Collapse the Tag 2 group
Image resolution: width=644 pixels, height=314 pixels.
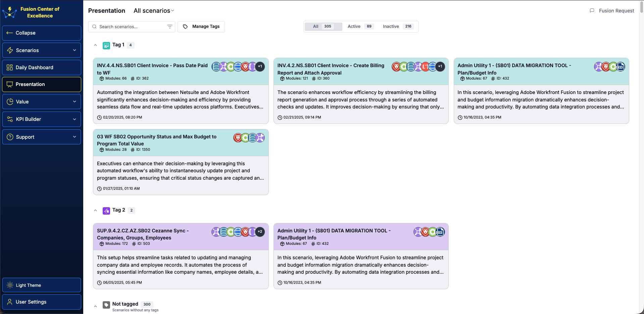95,210
